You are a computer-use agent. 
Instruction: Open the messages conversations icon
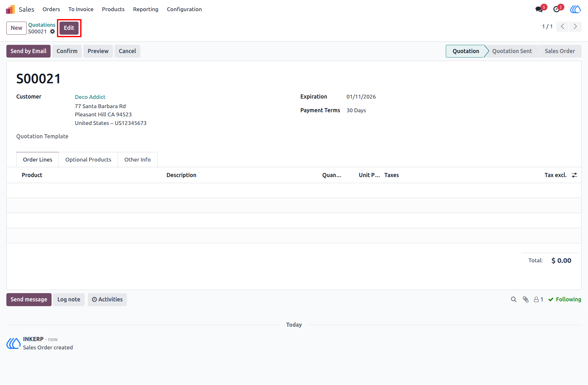pyautogui.click(x=539, y=9)
